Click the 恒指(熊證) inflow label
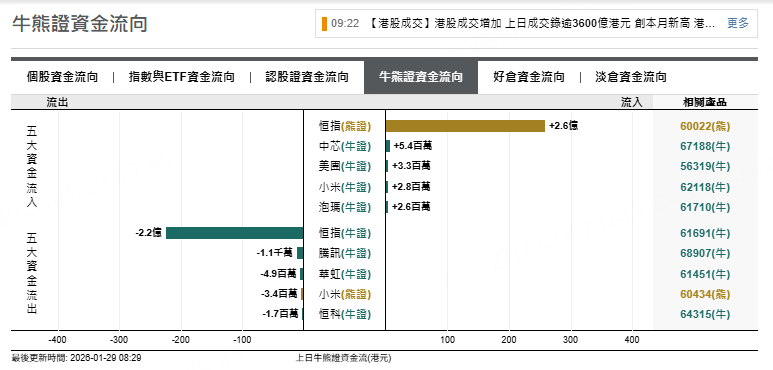The image size is (773, 370). click(x=345, y=126)
